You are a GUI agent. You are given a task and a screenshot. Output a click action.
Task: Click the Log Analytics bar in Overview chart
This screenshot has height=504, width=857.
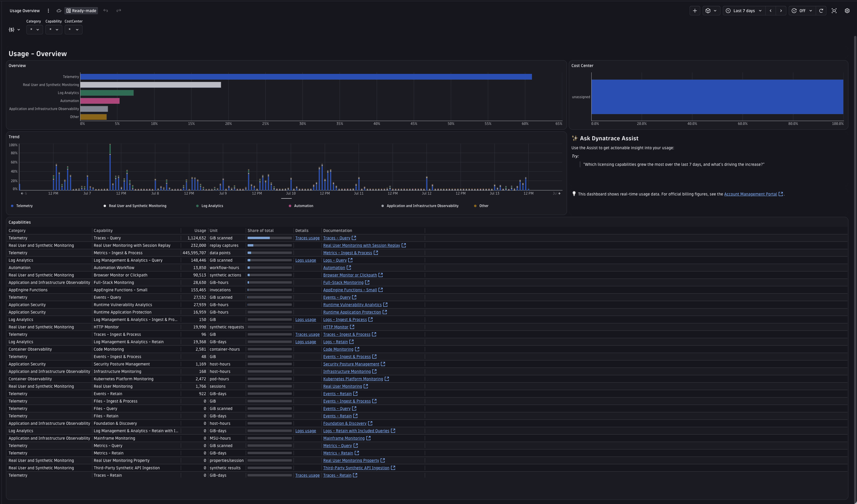[x=107, y=93]
